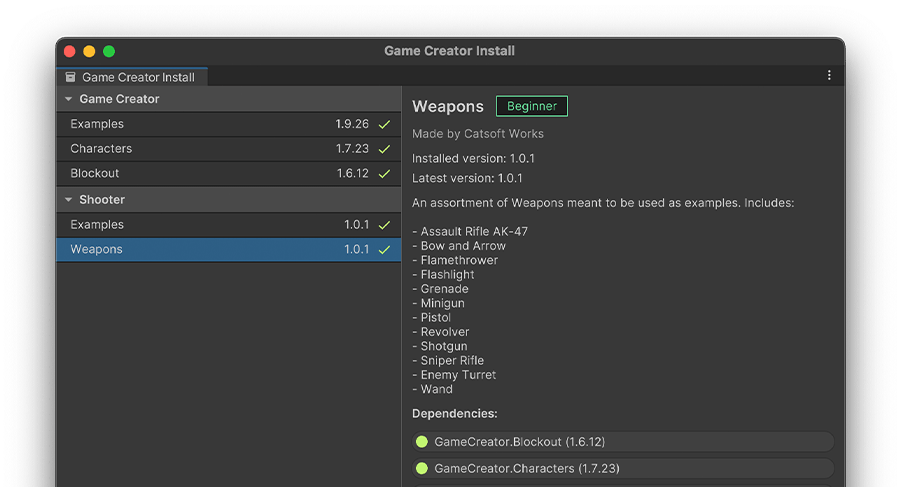Image resolution: width=900 pixels, height=487 pixels.
Task: Select the Game Creator group header
Action: click(x=228, y=99)
